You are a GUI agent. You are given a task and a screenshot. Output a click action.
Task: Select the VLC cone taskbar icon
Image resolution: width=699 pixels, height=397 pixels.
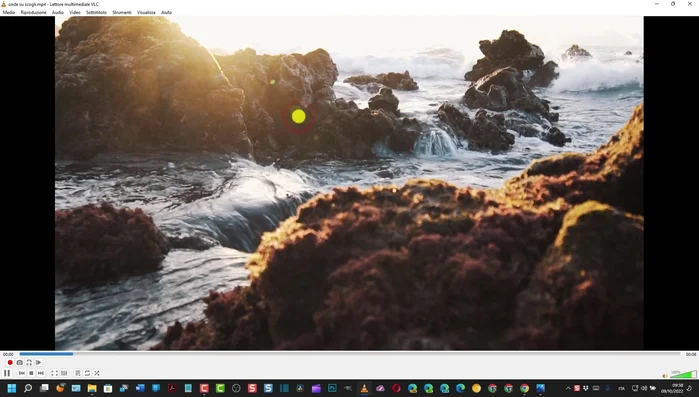pos(364,389)
